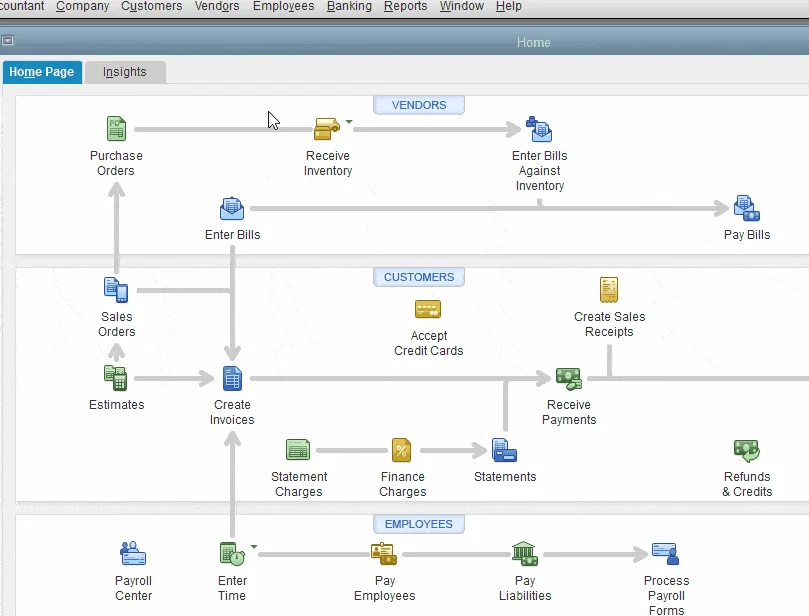The image size is (809, 616).
Task: Expand Receive Inventory dropdown arrow
Action: 349,122
